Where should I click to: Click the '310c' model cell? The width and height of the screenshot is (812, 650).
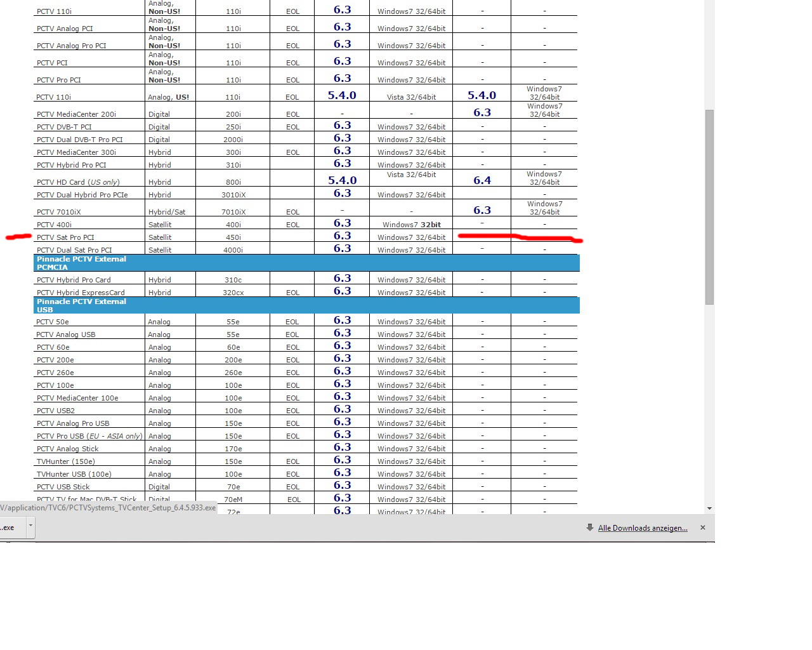click(x=233, y=280)
